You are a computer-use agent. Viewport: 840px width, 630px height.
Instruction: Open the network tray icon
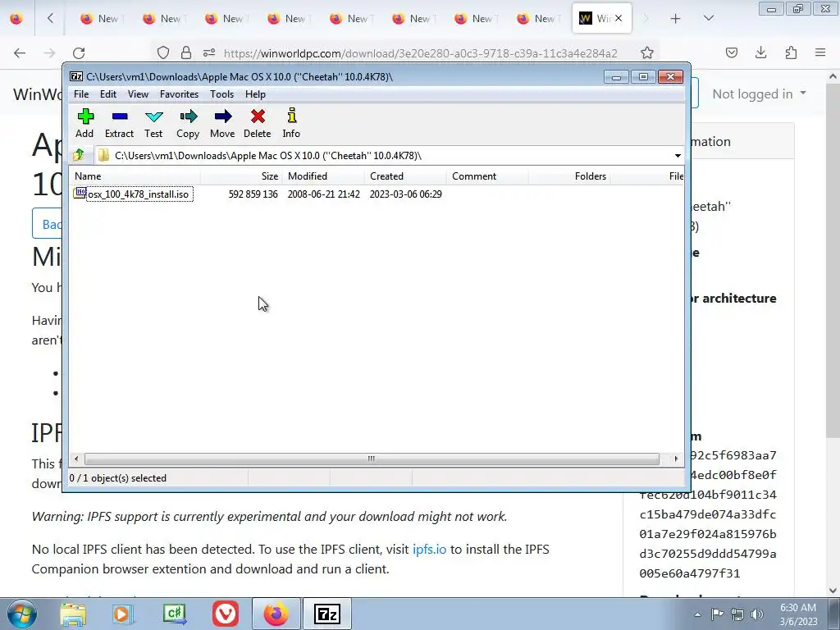pos(737,614)
